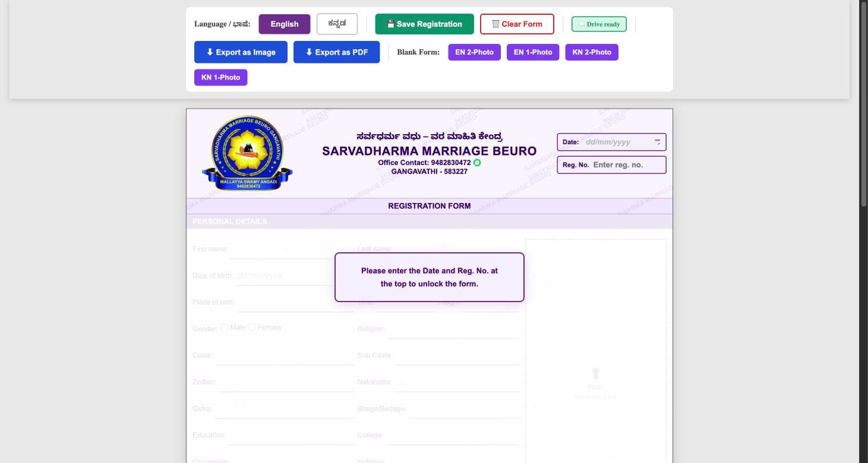Click the 'Language / ಭಾಷೆ:' label

pyautogui.click(x=222, y=24)
